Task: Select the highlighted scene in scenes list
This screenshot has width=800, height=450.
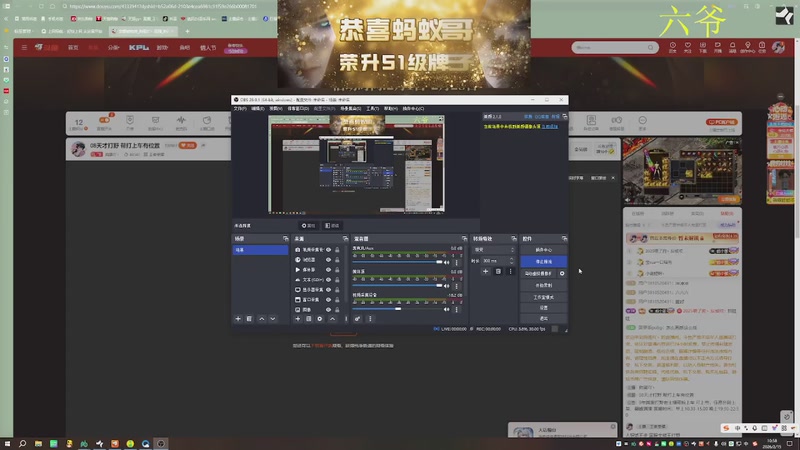Action: click(260, 250)
